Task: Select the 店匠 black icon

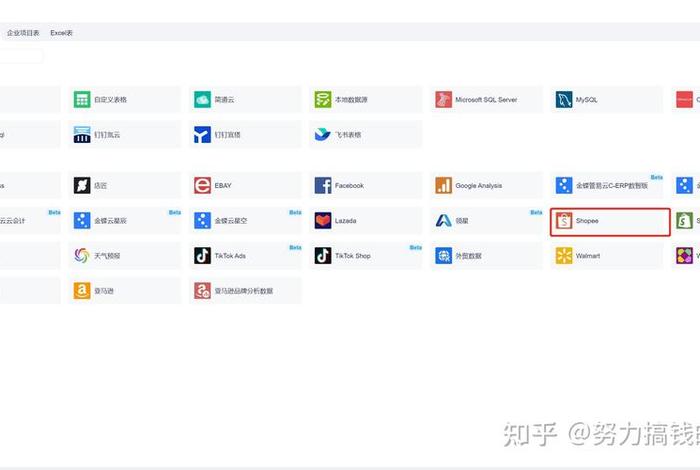Action: [x=82, y=185]
